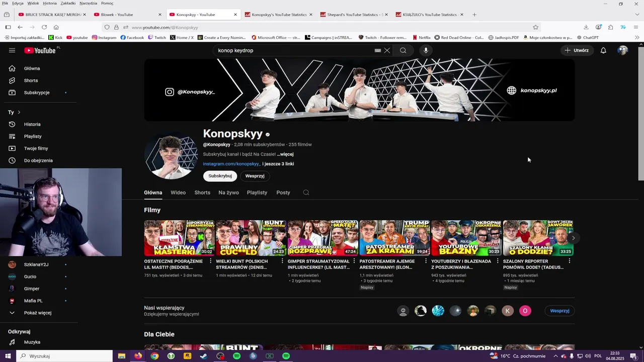
Task: Start voice search with the microphone
Action: pyautogui.click(x=426, y=50)
